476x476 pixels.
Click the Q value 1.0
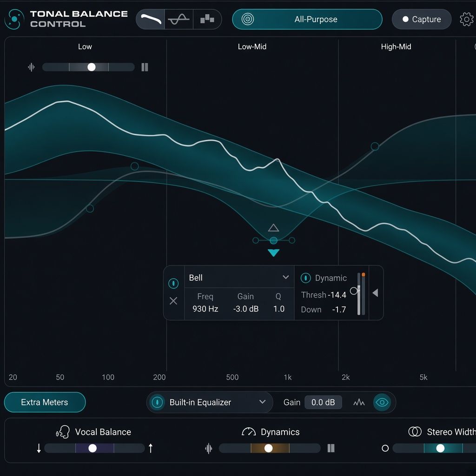[279, 309]
